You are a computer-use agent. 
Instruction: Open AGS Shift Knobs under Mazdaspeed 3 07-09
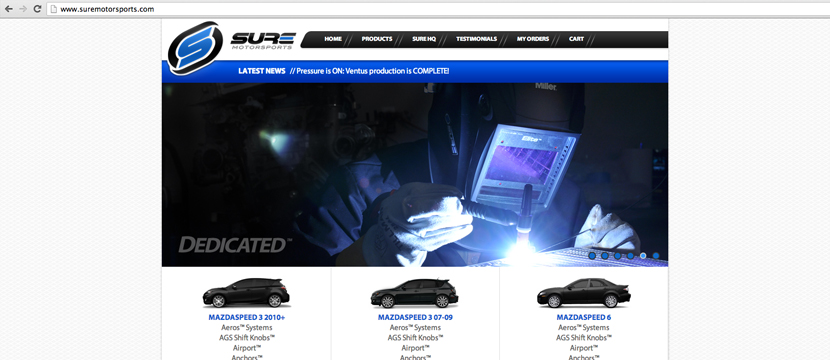click(415, 338)
